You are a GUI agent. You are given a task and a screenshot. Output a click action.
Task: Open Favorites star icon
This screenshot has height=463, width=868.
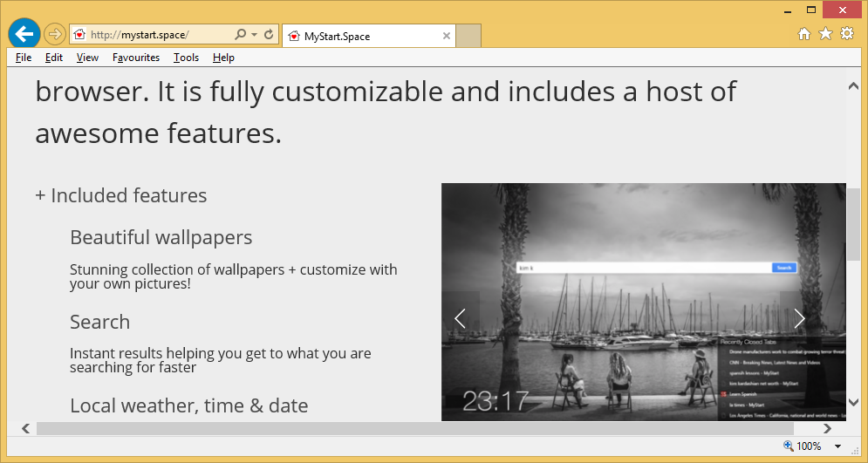click(825, 34)
